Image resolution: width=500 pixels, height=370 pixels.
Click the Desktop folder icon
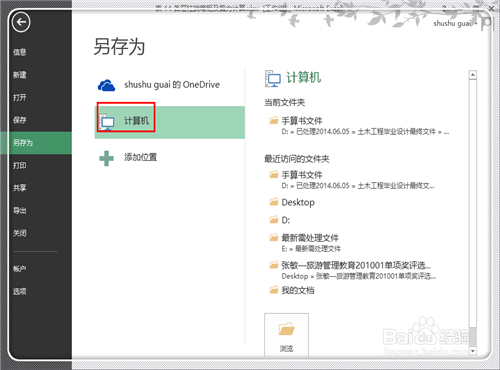274,201
